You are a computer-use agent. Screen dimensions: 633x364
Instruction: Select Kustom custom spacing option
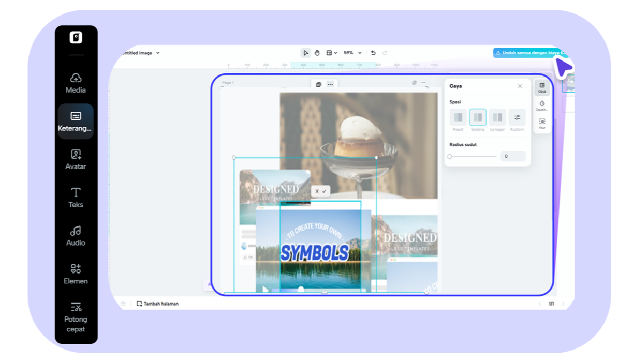pos(517,117)
